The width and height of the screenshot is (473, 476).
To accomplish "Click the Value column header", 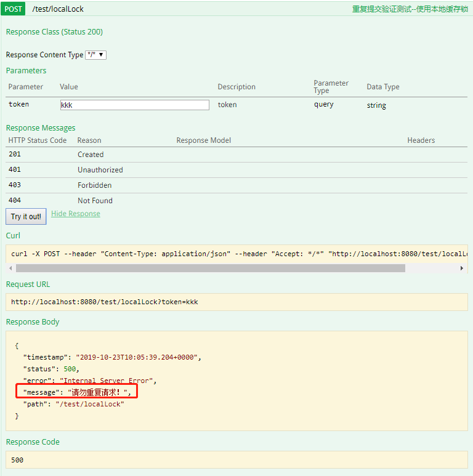I will (x=69, y=87).
